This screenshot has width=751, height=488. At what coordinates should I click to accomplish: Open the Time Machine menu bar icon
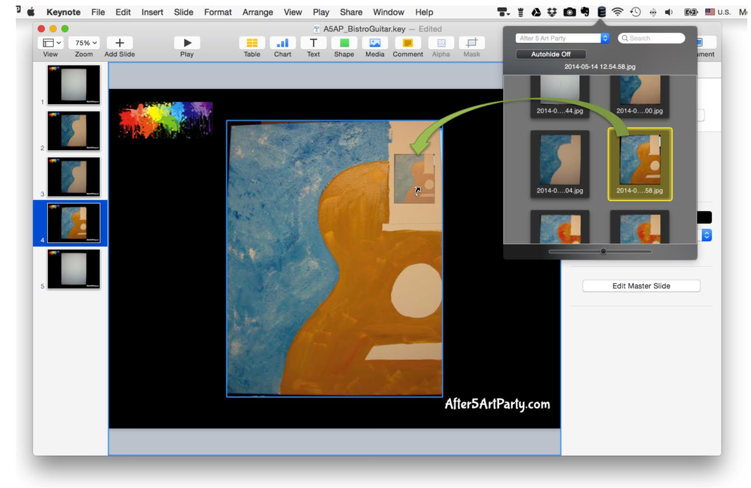click(x=636, y=12)
